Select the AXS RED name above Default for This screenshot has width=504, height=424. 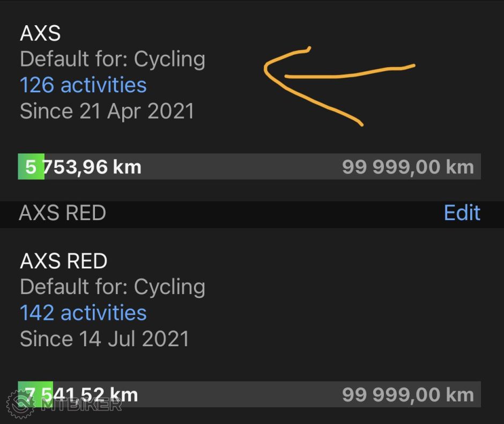coord(63,261)
